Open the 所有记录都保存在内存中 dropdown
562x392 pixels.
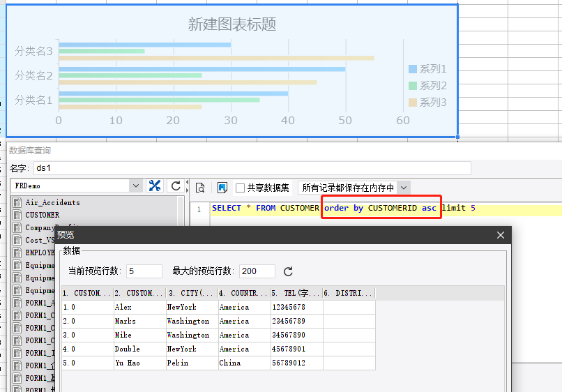(x=404, y=188)
